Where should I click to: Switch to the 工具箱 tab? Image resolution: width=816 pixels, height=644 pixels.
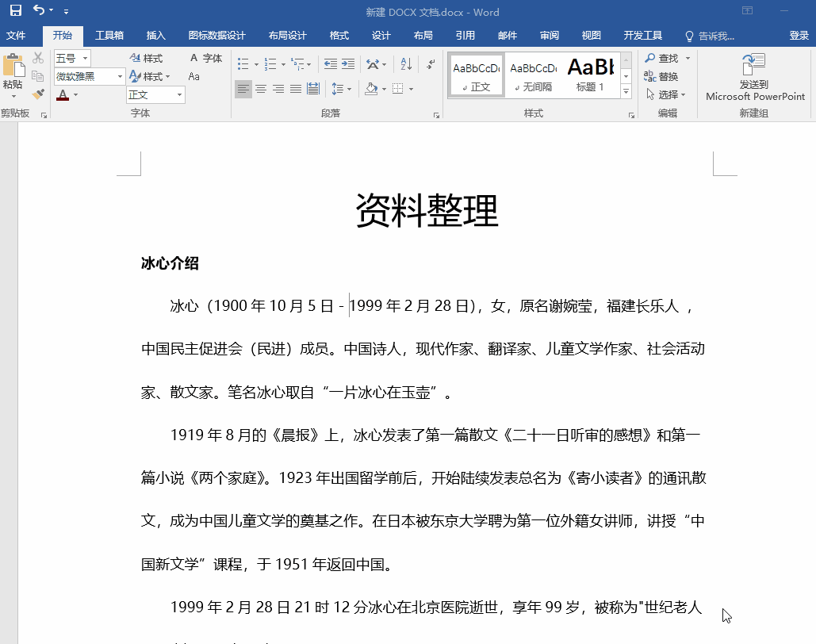109,36
